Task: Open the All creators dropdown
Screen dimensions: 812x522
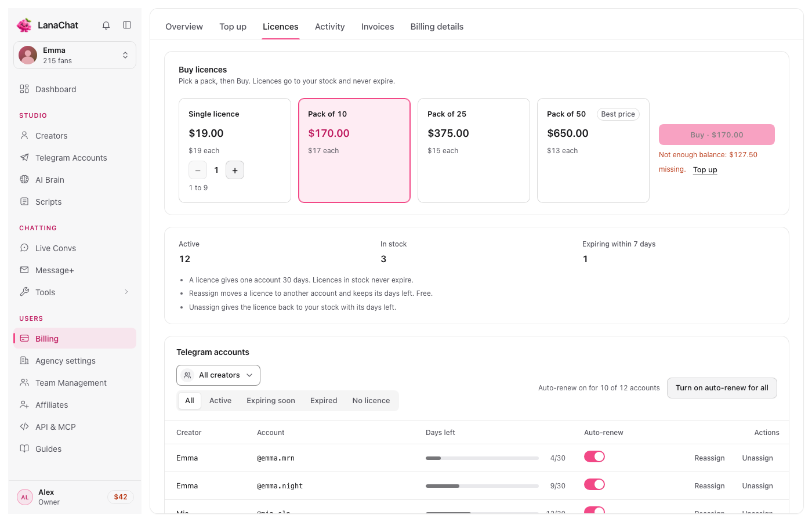Action: (x=218, y=375)
